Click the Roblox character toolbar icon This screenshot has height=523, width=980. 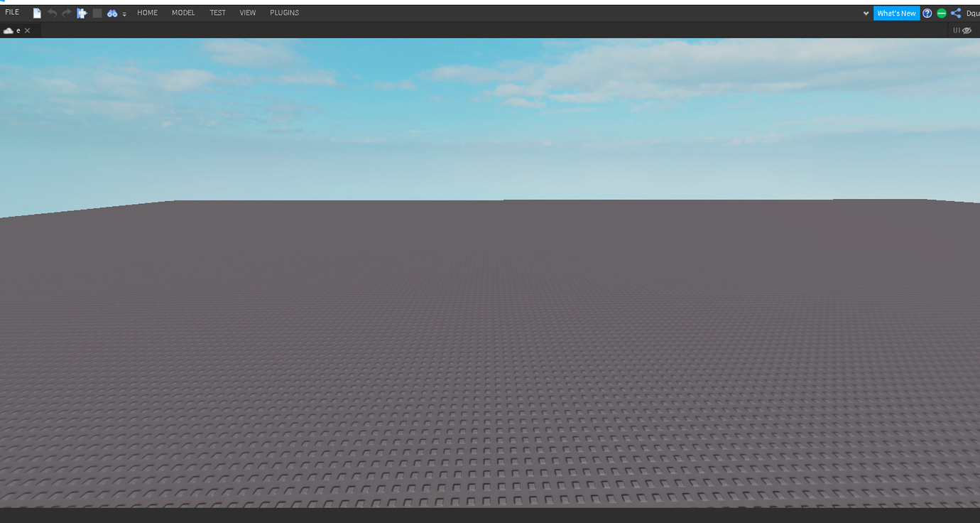click(81, 12)
